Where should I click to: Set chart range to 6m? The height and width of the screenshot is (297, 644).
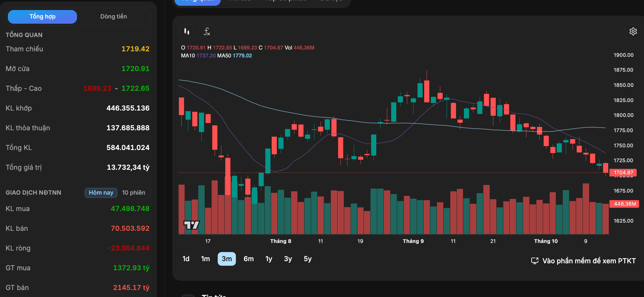pyautogui.click(x=249, y=259)
